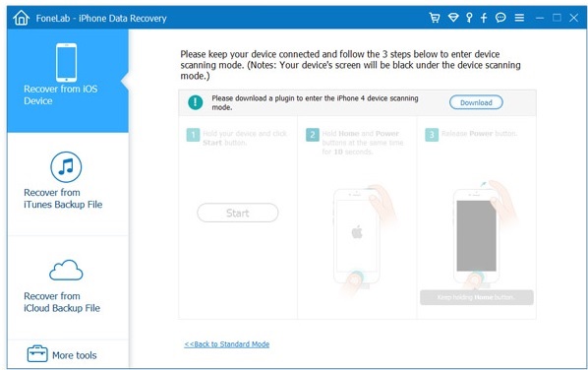Select Recover from iTunes Backup File

68,184
